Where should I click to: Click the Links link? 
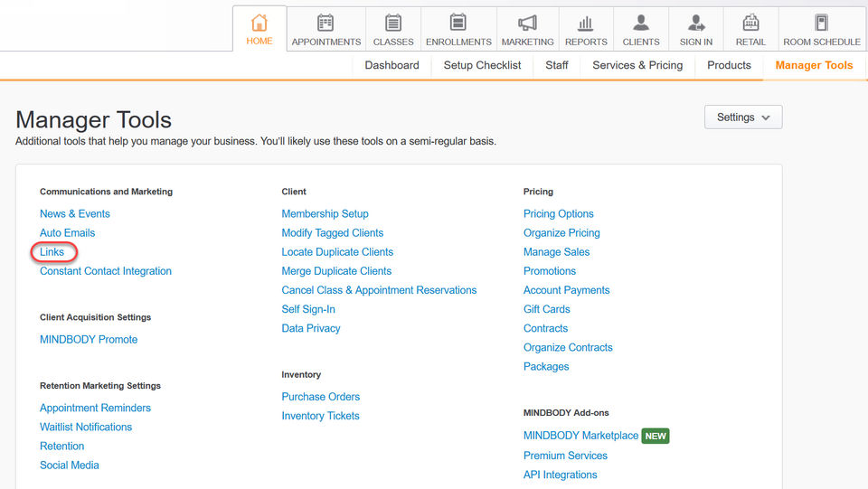point(52,251)
